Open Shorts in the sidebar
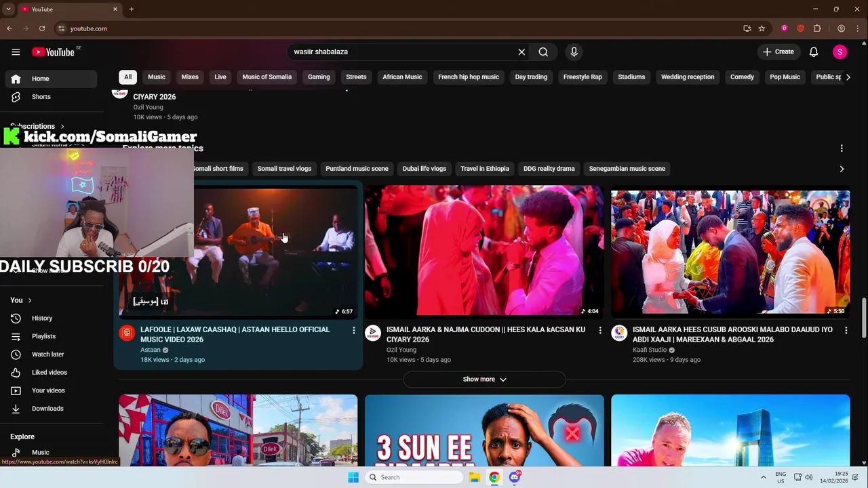 coord(51,97)
